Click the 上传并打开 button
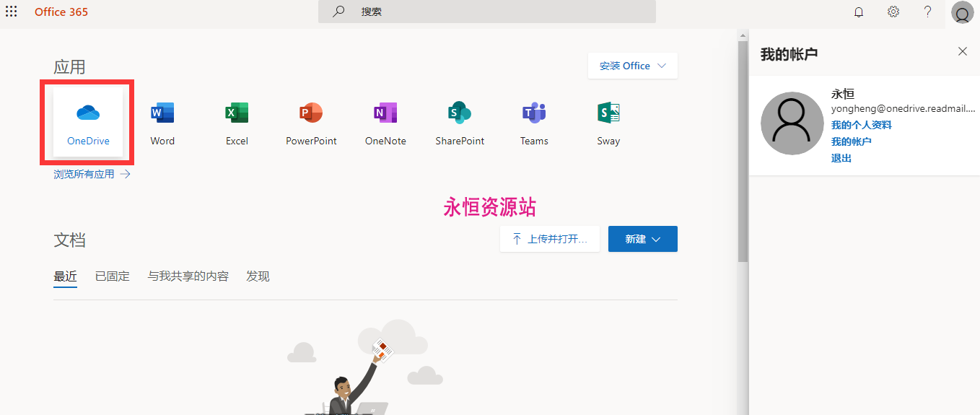The image size is (980, 415). coord(550,239)
